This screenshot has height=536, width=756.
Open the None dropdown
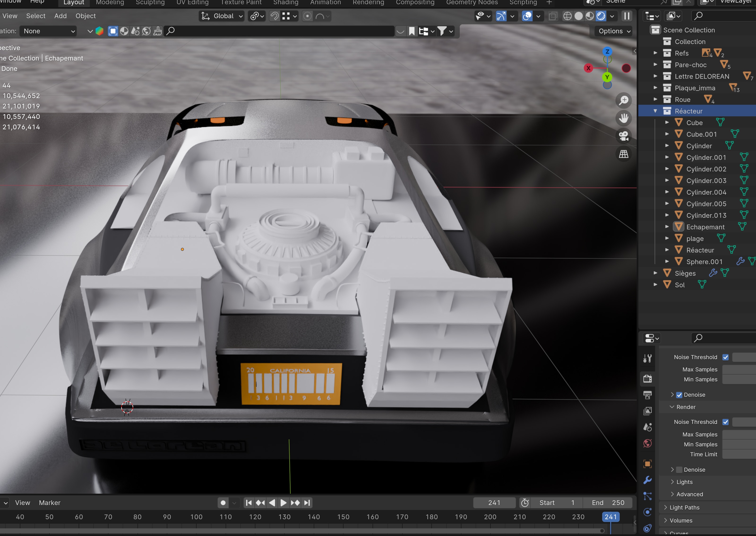click(x=48, y=31)
